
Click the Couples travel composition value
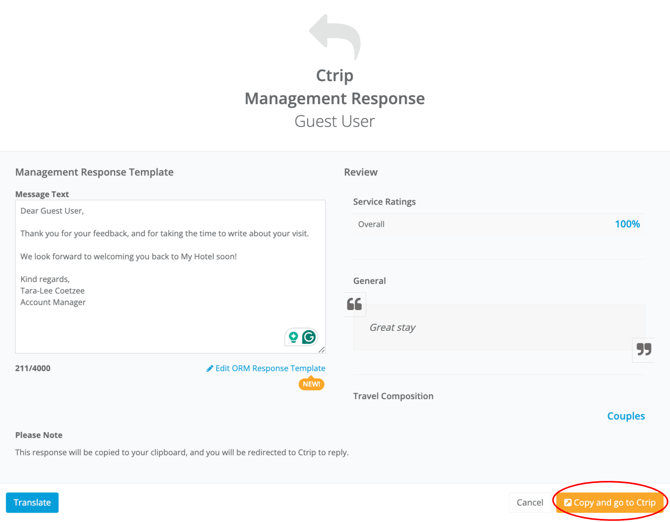tap(626, 416)
